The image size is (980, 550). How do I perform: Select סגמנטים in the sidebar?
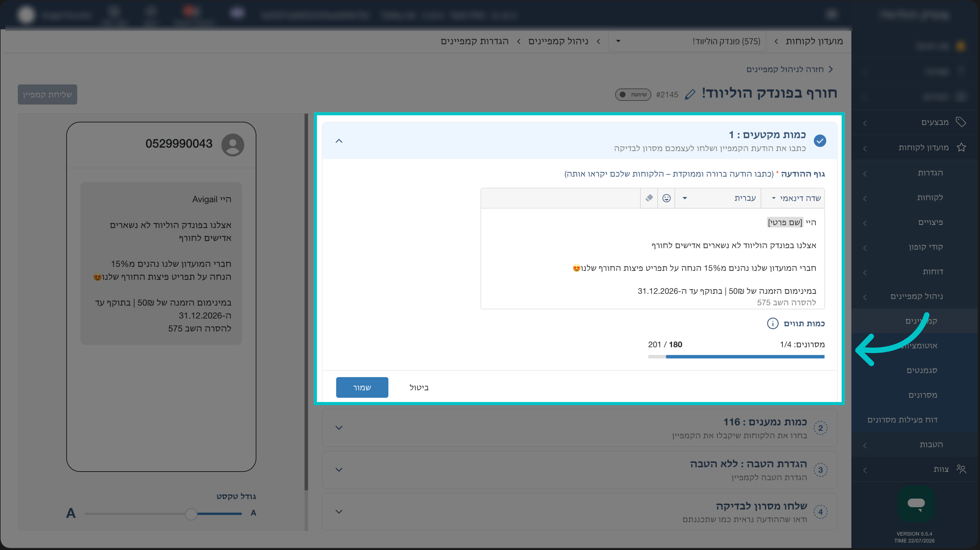click(x=922, y=370)
